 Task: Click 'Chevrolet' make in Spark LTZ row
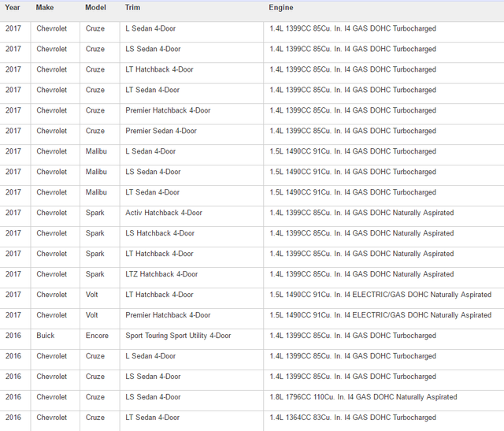coord(52,274)
